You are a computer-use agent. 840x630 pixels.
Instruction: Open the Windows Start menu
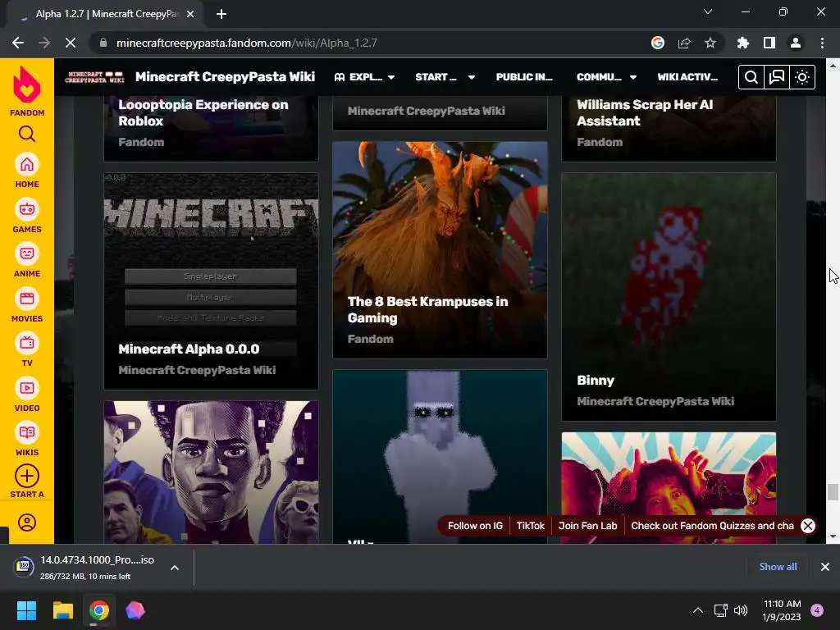pos(26,610)
